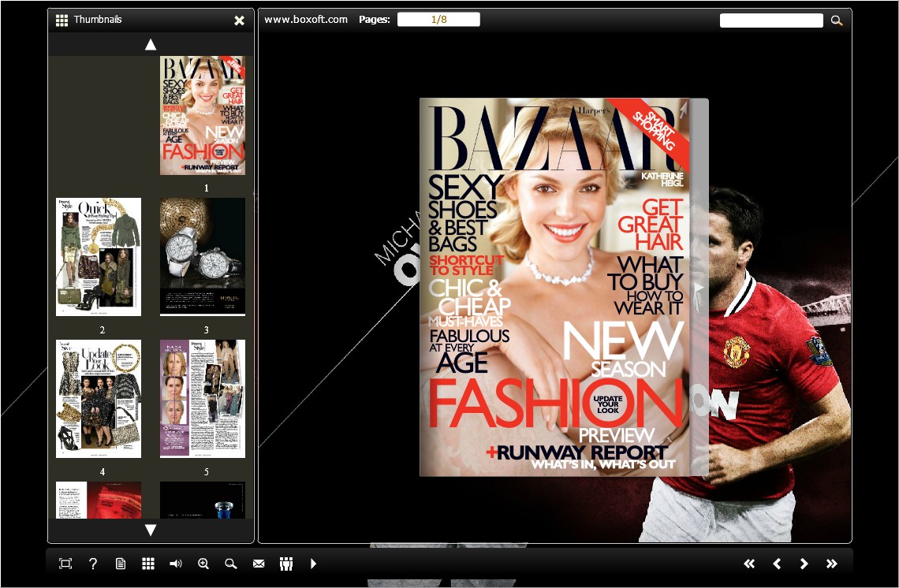This screenshot has width=899, height=588.
Task: Open search with bottom magnifier icon
Action: point(230,564)
